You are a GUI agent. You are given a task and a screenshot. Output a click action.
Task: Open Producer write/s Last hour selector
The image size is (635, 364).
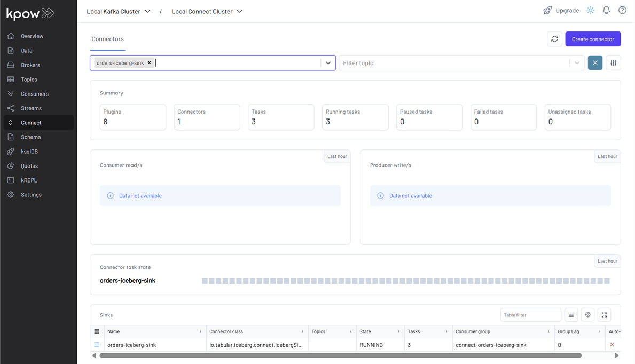607,156
